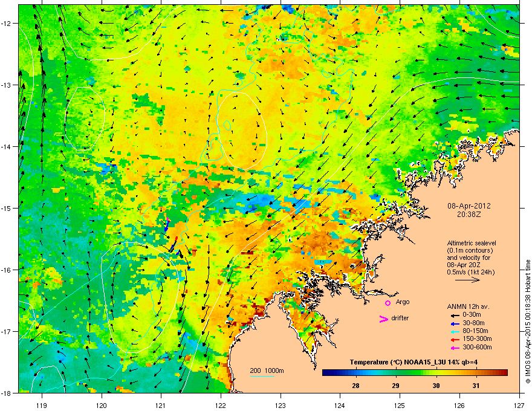Click the -16 latitude axis label
532x411 pixels.
(x=7, y=270)
